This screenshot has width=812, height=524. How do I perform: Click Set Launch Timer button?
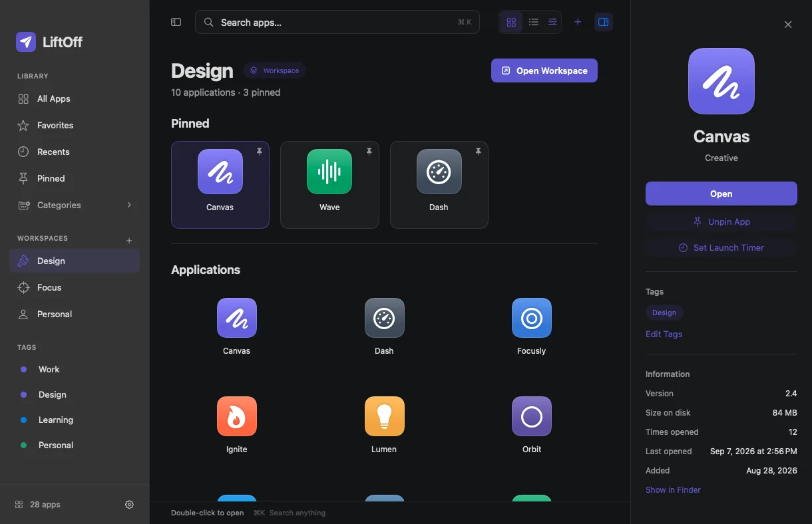coord(721,247)
